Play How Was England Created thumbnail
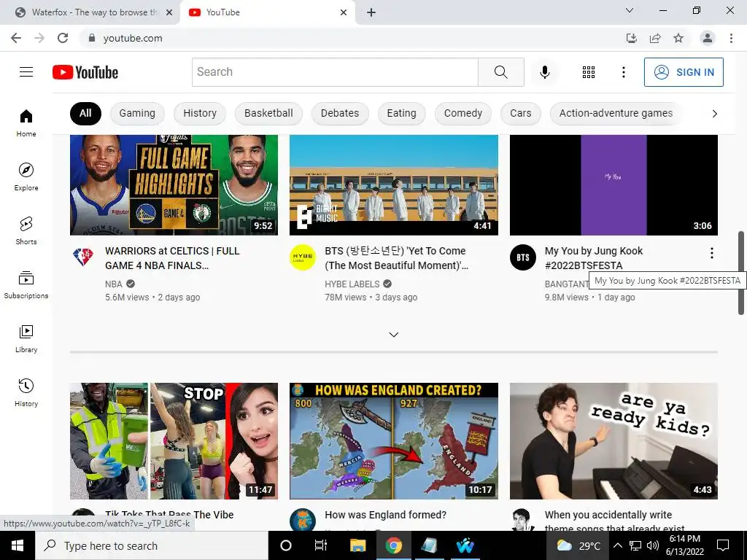This screenshot has width=747, height=560. 394,441
